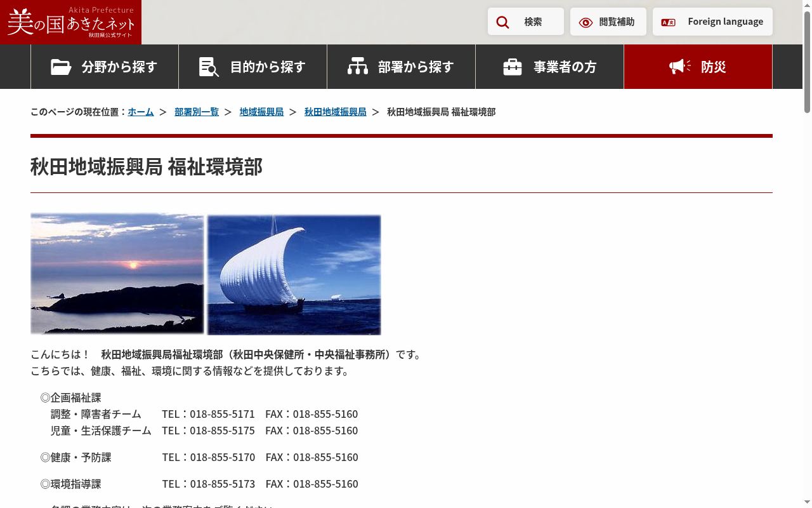Screen dimensions: 812x508
Task: Click current breadcrumb 秋田地域振興局 福祉環境部
Action: [441, 112]
